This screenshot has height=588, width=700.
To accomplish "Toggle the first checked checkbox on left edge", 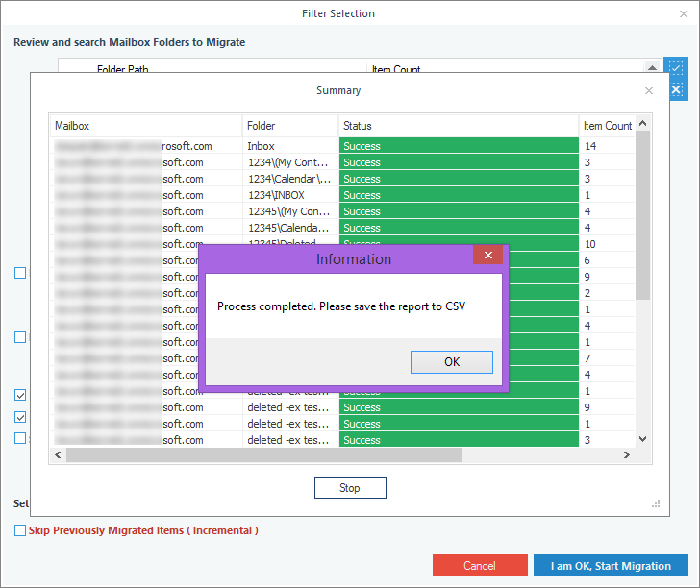I will [20, 395].
